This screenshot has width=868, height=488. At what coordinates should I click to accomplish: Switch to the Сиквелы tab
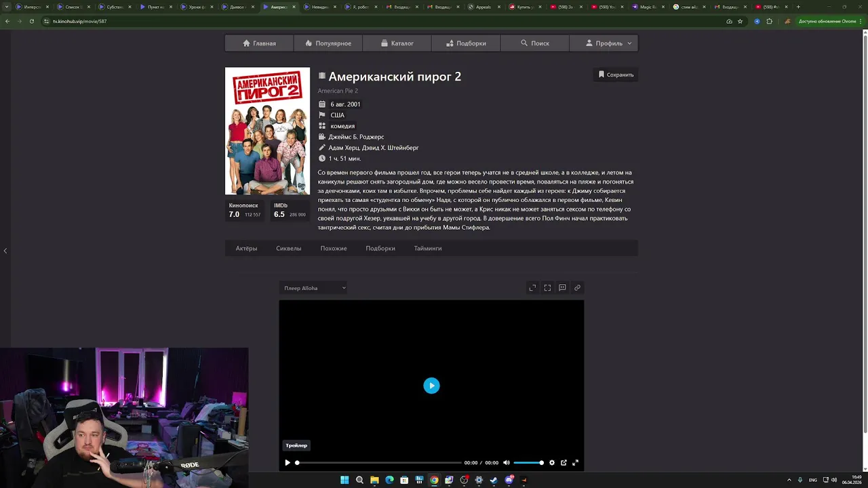pos(288,249)
